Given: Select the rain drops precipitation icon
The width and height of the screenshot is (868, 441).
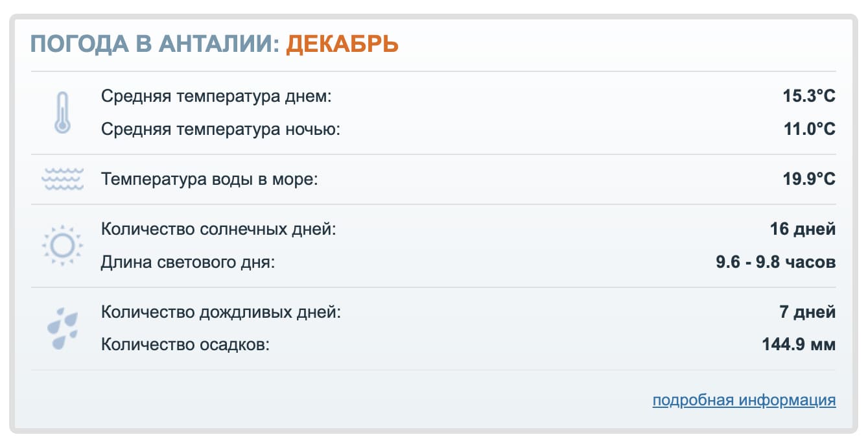Looking at the screenshot, I should [62, 326].
